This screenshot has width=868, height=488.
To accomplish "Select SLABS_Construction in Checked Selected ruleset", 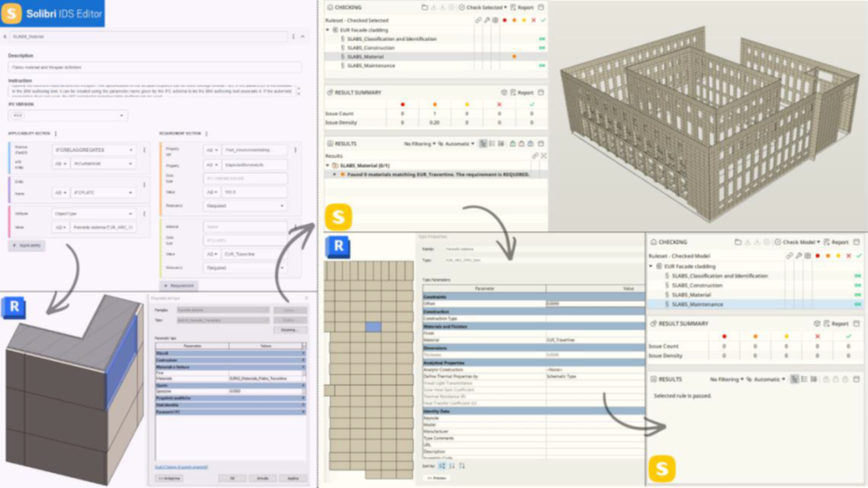I will click(x=370, y=47).
